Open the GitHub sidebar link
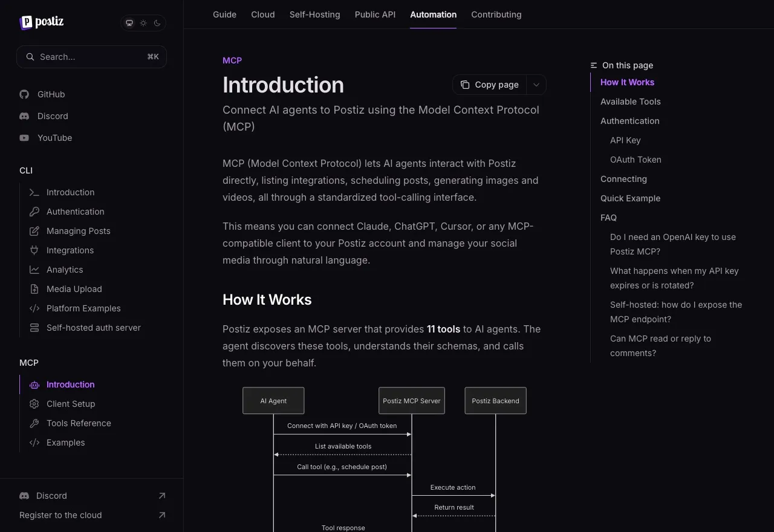The width and height of the screenshot is (774, 532). click(x=51, y=94)
